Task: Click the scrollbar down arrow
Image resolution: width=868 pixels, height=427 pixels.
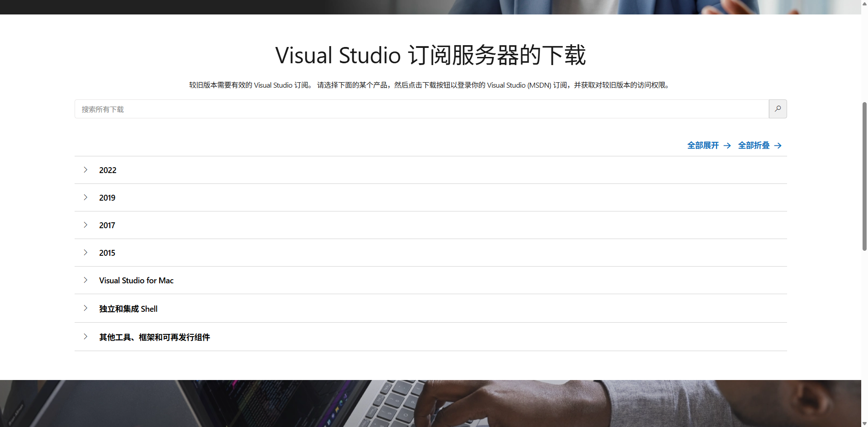Action: [864, 423]
